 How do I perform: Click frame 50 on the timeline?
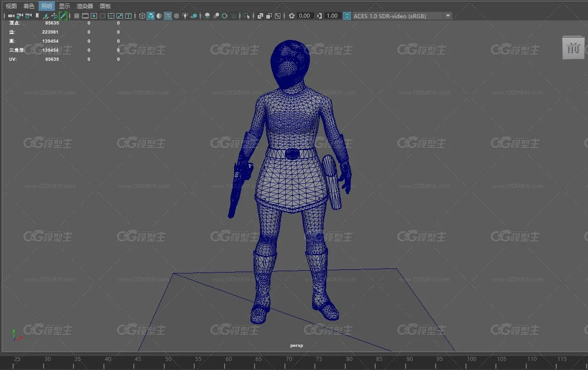(168, 359)
